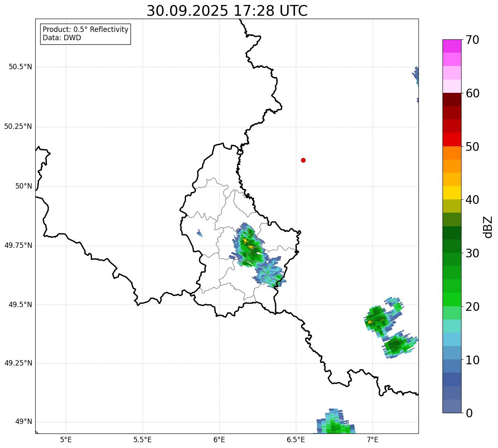This screenshot has height=448, width=498.
Task: Click the plot title "30.09.2025 17:28 UTC"
Action: tap(227, 11)
